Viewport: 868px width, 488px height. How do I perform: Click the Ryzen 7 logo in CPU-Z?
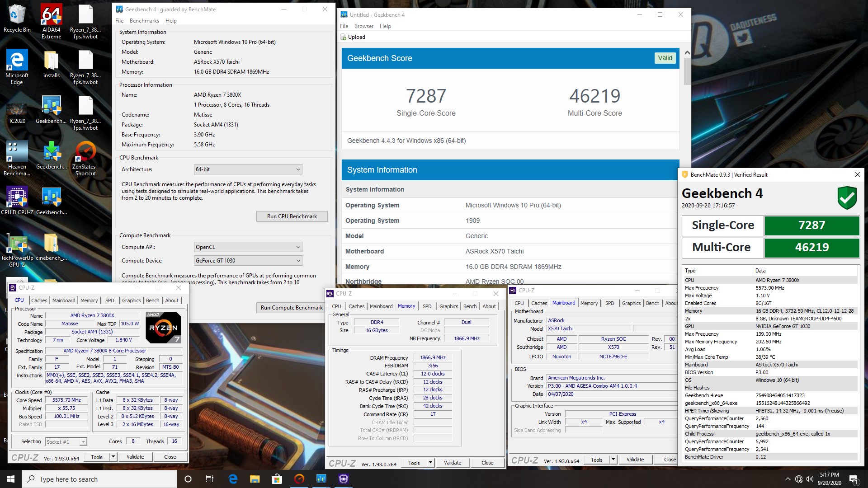click(x=164, y=328)
